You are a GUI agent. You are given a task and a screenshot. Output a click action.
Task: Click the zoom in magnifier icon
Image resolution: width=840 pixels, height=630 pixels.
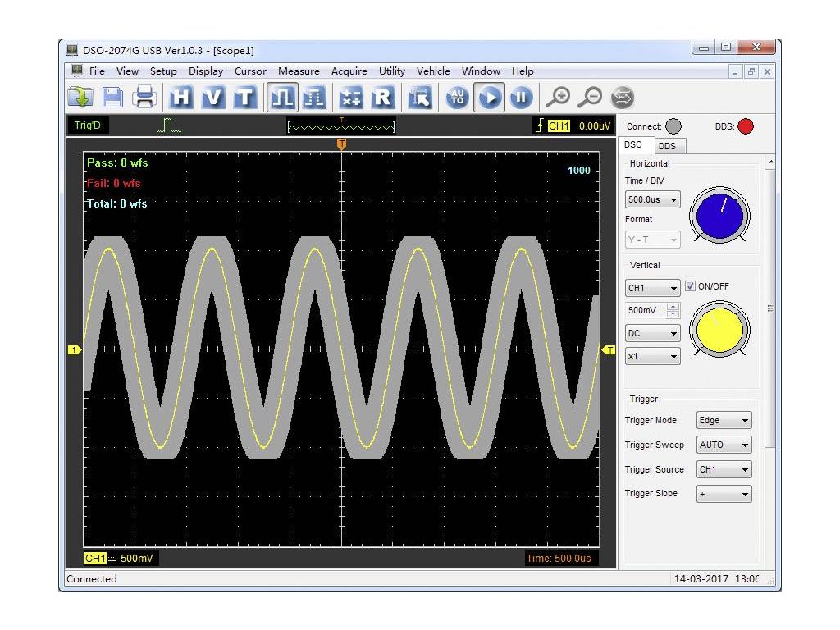click(558, 98)
